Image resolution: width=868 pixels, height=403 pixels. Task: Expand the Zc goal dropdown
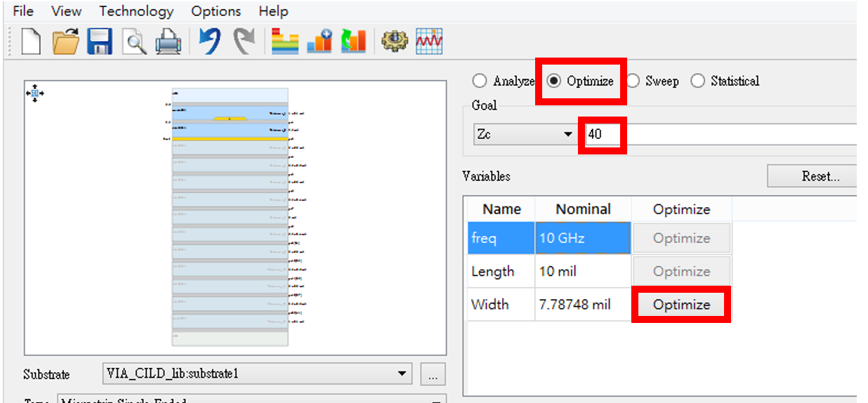pyautogui.click(x=525, y=134)
